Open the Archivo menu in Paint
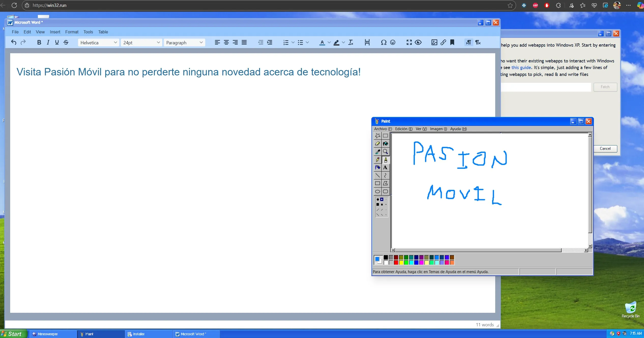The image size is (644, 338). click(383, 129)
